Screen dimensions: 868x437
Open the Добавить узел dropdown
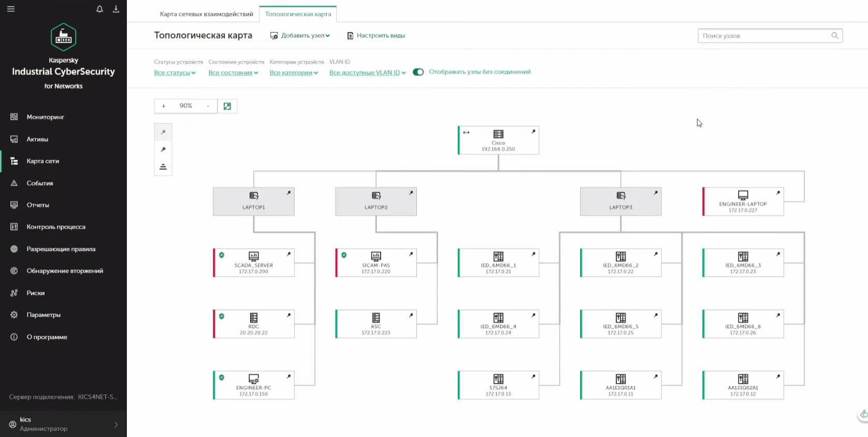(x=300, y=36)
